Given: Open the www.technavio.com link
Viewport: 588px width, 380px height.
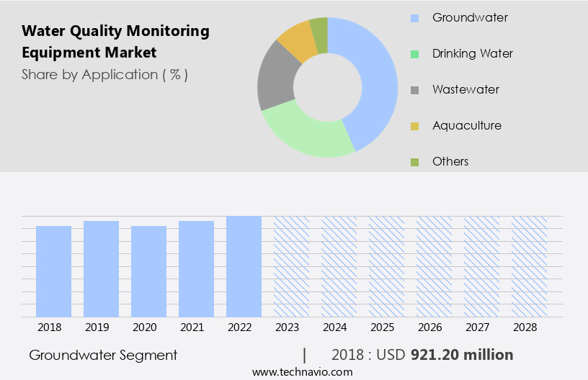Looking at the screenshot, I should click(x=303, y=371).
